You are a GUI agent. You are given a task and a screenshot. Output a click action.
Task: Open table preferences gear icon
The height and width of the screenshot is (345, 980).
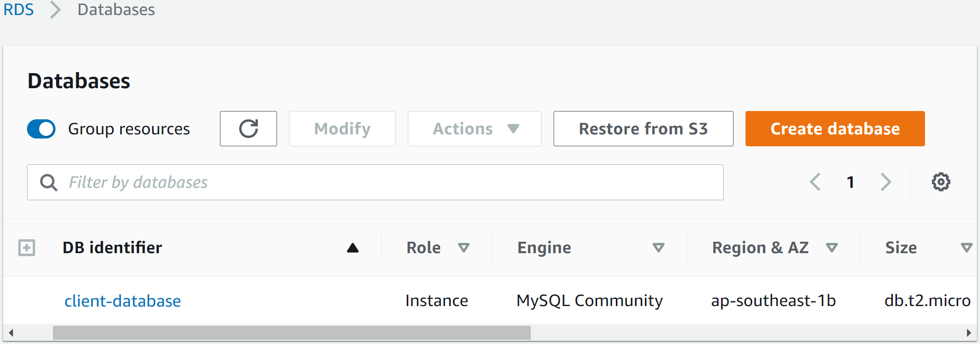941,182
